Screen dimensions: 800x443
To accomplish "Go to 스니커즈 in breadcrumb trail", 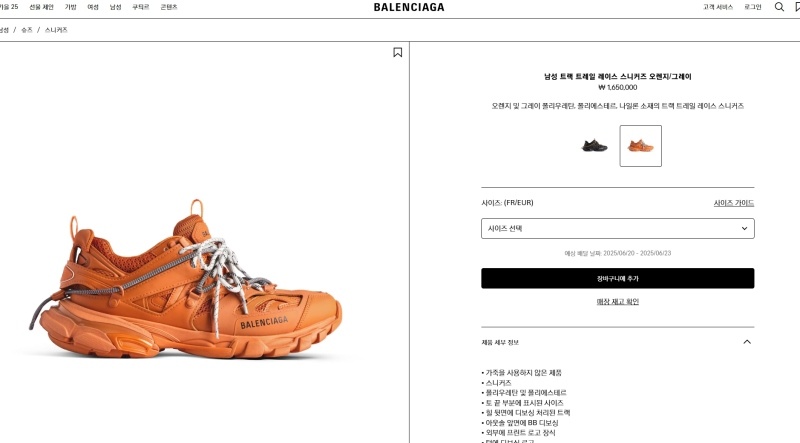I will (56, 30).
